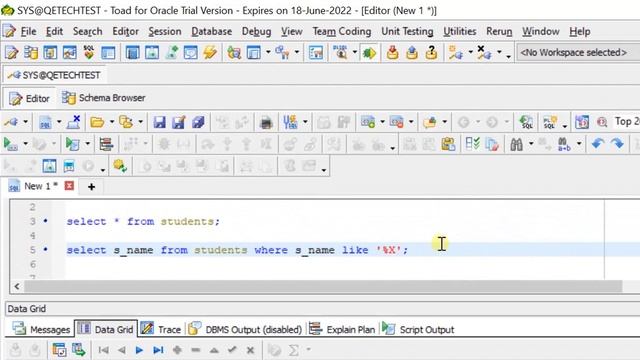Click the End Connection icon
Viewport: 640px width, 360px height.
click(484, 53)
